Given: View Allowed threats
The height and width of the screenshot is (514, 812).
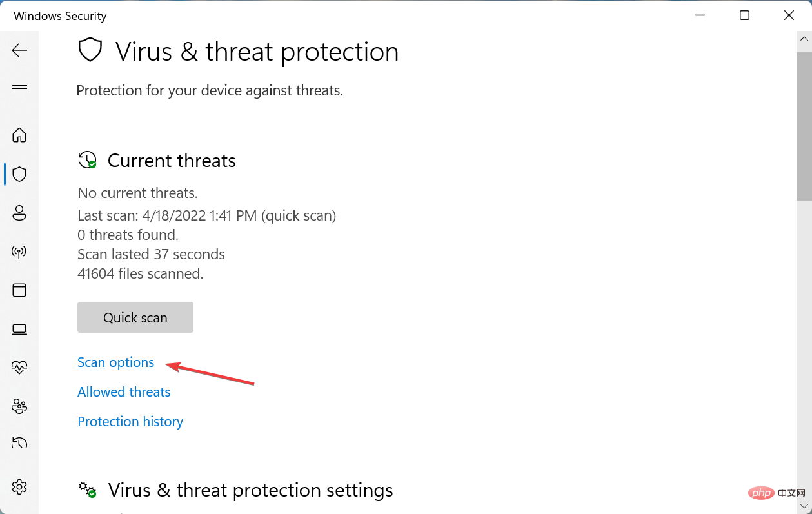Looking at the screenshot, I should pos(124,391).
